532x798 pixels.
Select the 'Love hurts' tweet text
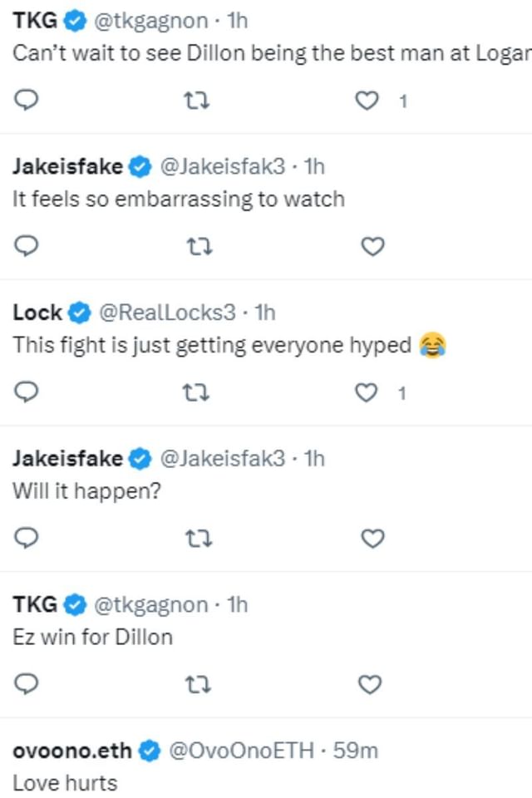pos(62,782)
